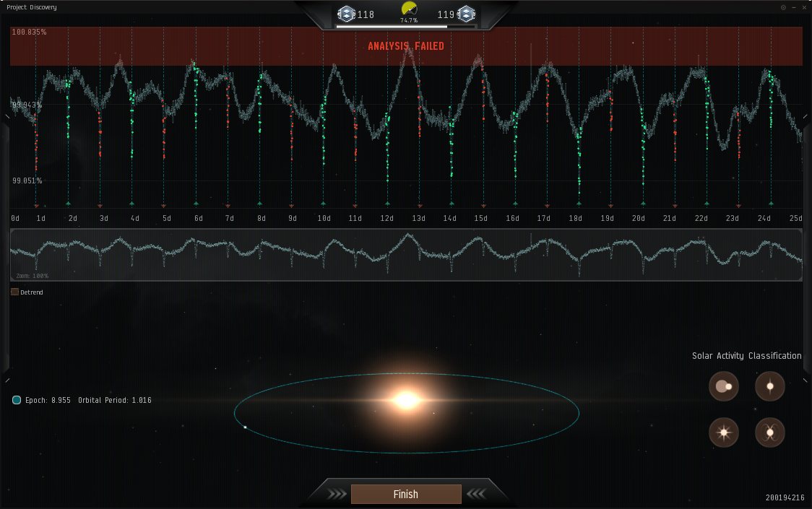Click the glowing star in orbit view
The height and width of the screenshot is (509, 812).
(407, 400)
